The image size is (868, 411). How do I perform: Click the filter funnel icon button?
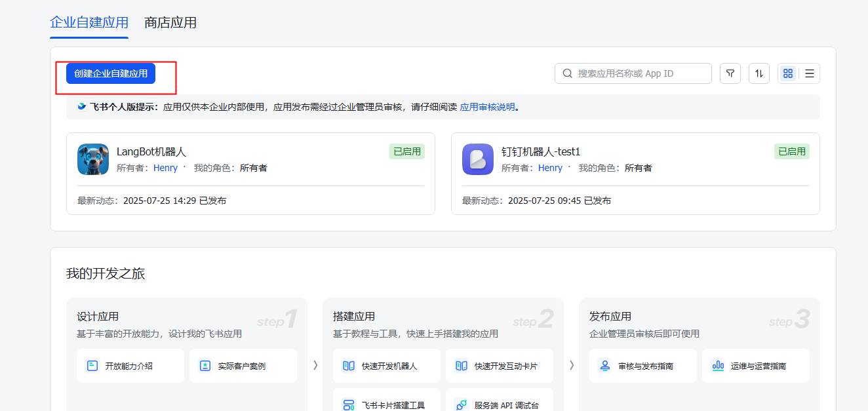tap(730, 73)
